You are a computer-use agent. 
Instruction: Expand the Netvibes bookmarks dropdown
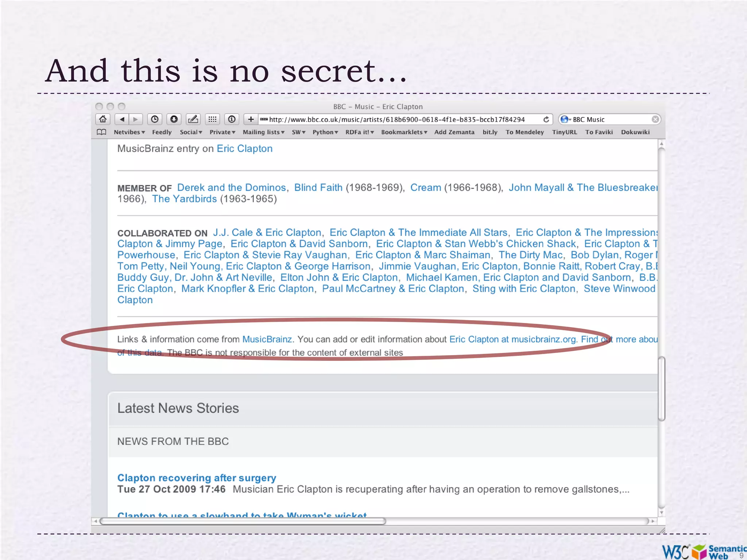[129, 132]
